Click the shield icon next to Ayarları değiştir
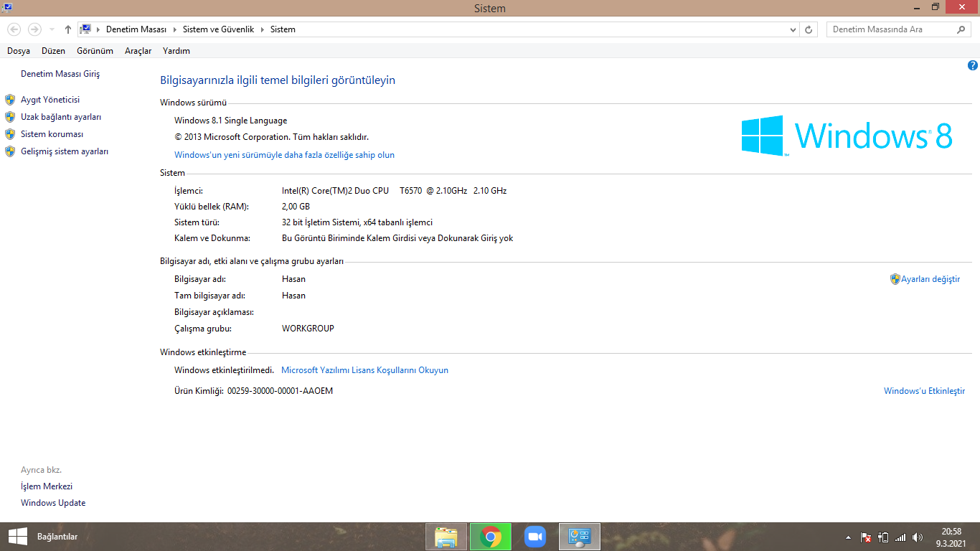 point(895,279)
